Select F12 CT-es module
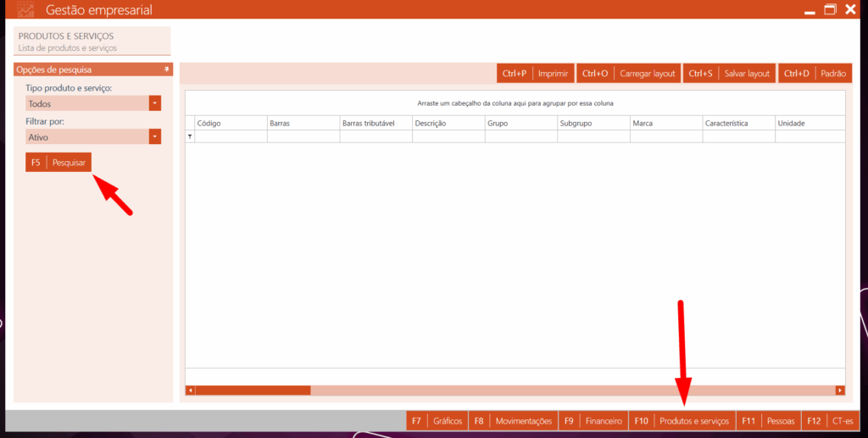 pyautogui.click(x=831, y=421)
